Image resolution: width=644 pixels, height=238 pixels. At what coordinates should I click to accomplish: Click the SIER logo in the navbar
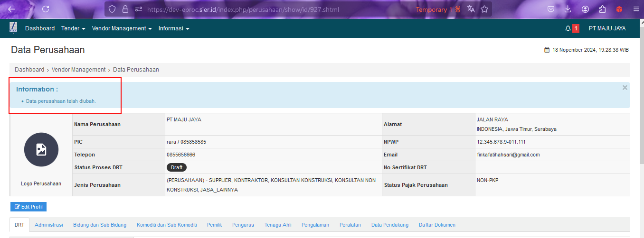(x=13, y=28)
